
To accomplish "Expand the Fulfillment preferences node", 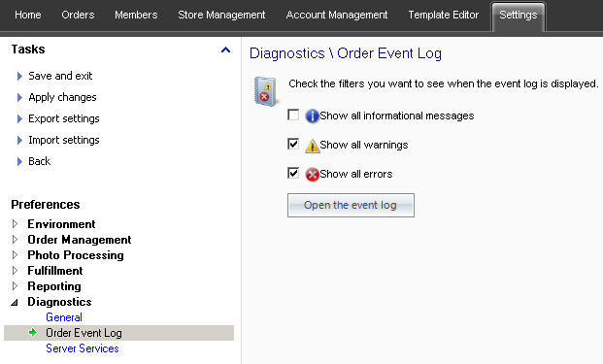I will click(x=15, y=271).
